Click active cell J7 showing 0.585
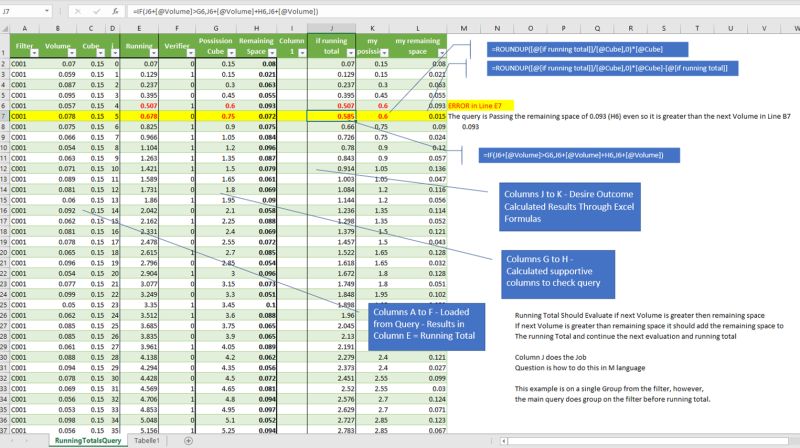This screenshot has width=800, height=448. 332,116
